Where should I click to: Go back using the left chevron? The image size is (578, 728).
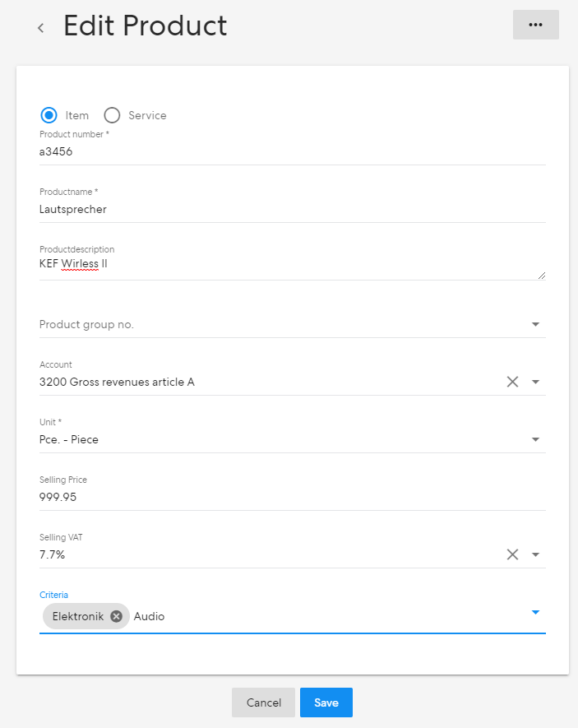(x=41, y=28)
